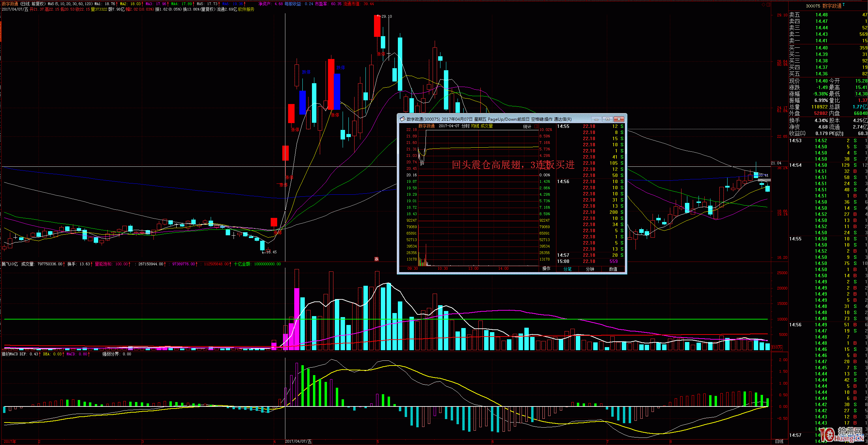Click the 现价 14.40 value
The height and width of the screenshot is (445, 868).
[x=821, y=81]
